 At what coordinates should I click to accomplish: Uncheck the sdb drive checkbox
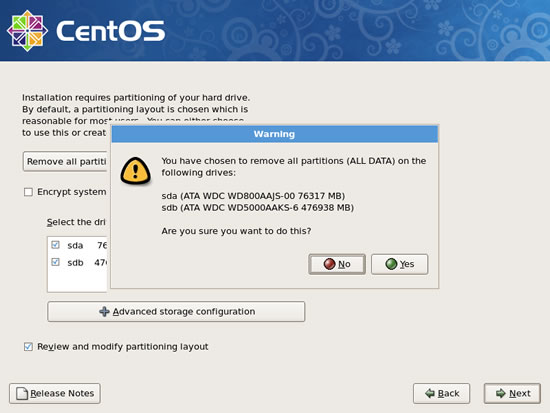pos(55,262)
